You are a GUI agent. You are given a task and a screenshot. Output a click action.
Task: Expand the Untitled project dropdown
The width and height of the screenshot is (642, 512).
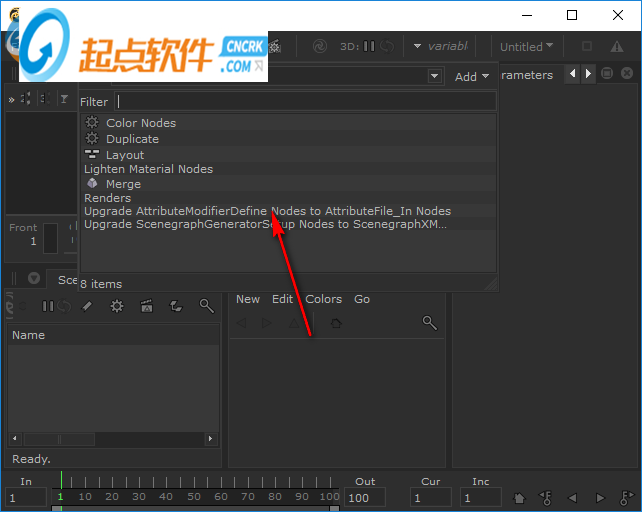click(526, 47)
